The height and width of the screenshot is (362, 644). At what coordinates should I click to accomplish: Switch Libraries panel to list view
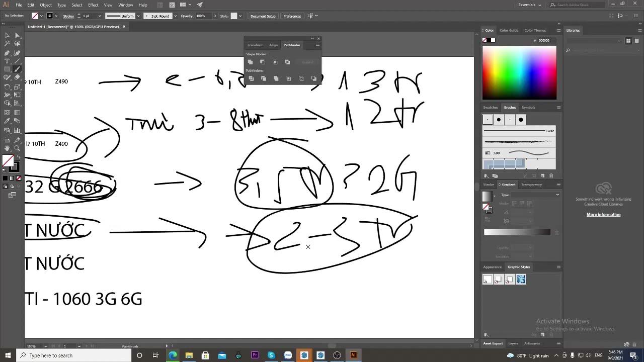pyautogui.click(x=636, y=41)
